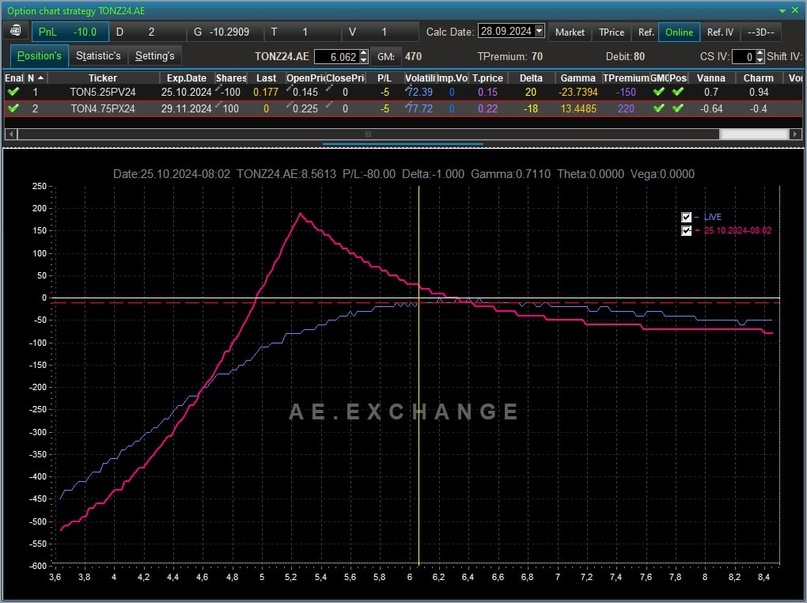Click the Ref. button
The image size is (807, 603).
tap(646, 32)
